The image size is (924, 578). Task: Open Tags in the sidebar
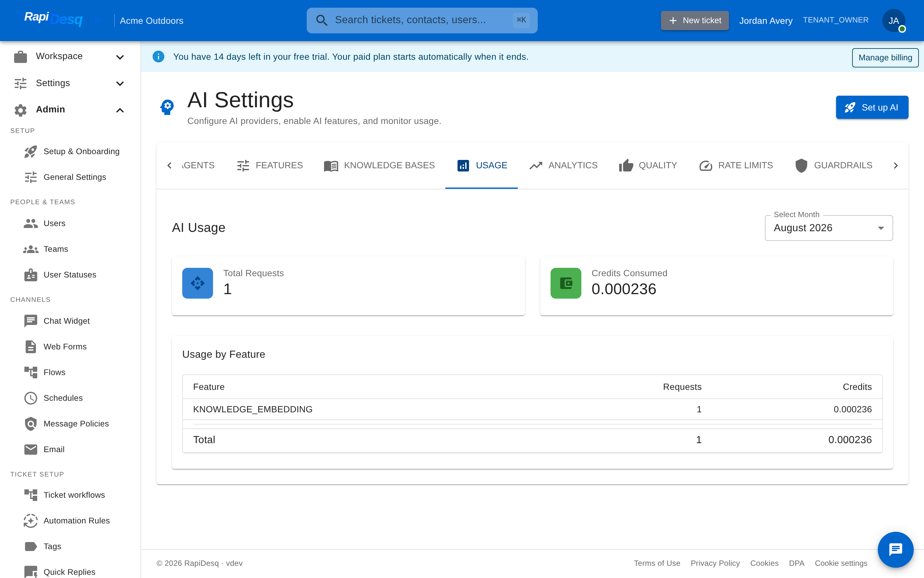coord(71,546)
